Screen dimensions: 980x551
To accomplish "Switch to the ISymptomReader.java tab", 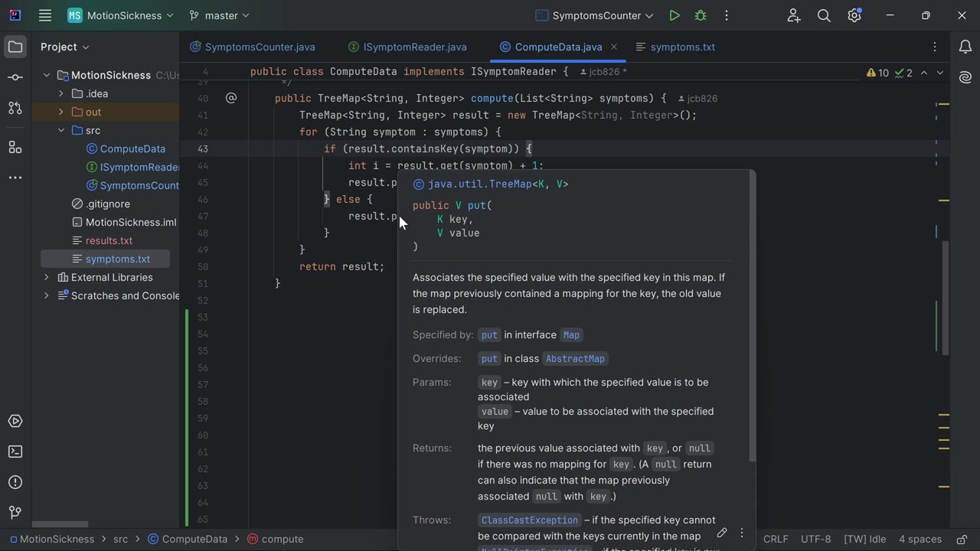I will tap(414, 47).
